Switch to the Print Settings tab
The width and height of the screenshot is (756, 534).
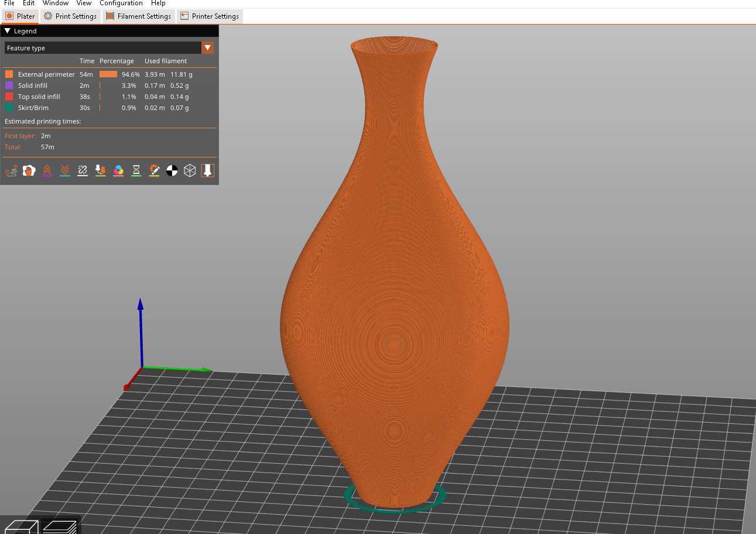point(70,16)
